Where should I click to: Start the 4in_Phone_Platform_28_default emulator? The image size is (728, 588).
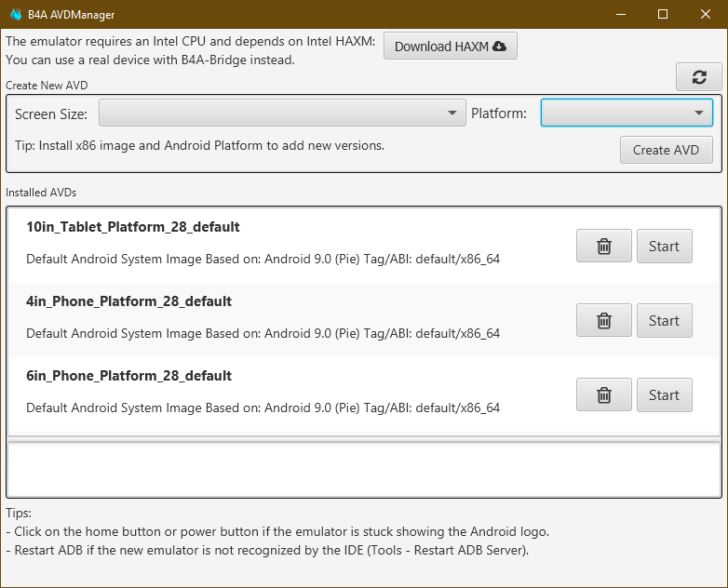coord(664,321)
